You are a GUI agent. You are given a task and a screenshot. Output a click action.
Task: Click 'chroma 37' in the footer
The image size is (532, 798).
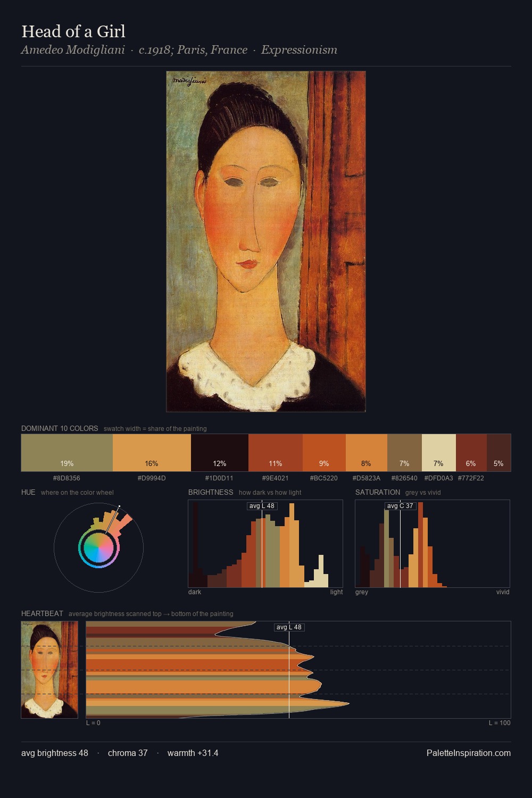[128, 753]
